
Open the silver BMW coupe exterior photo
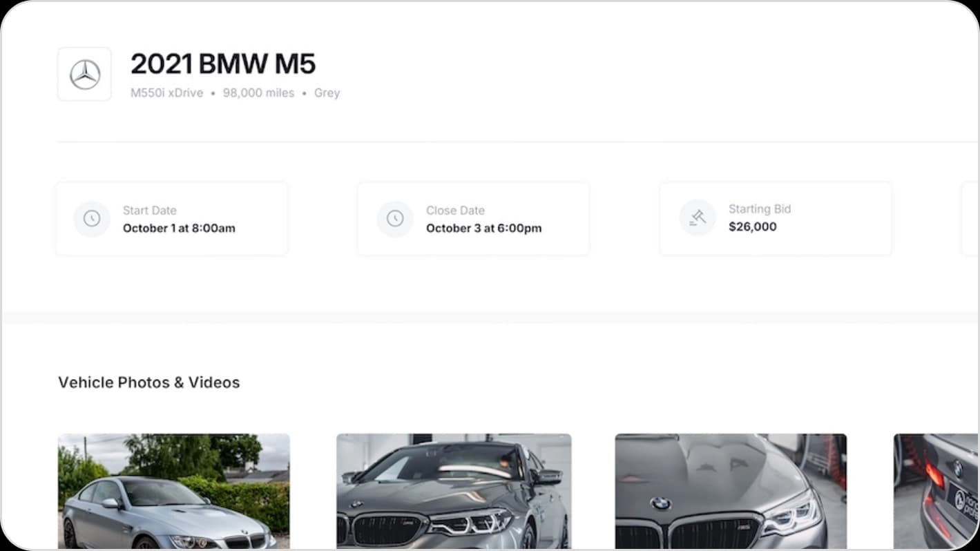tap(173, 491)
